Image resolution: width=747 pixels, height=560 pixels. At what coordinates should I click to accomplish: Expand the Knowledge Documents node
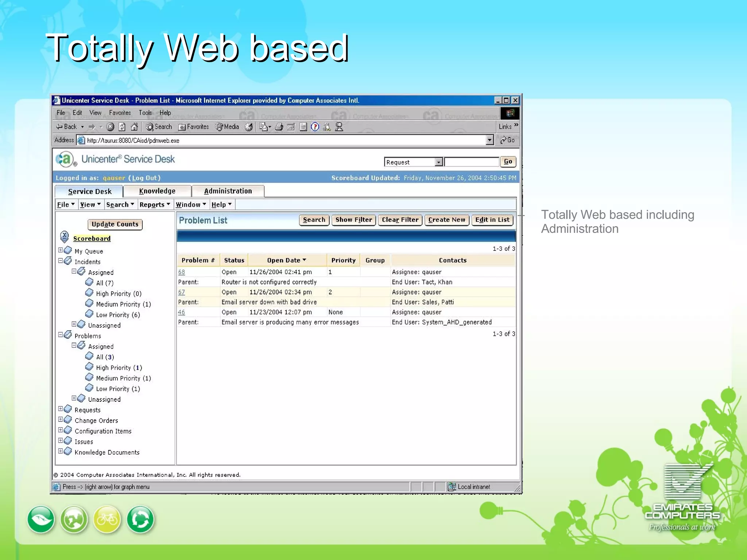(x=61, y=451)
